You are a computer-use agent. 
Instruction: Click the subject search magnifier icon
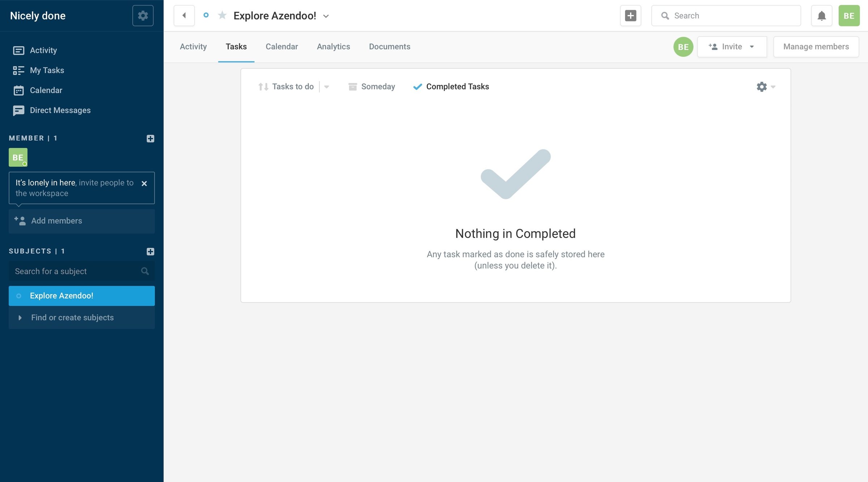[x=145, y=271]
